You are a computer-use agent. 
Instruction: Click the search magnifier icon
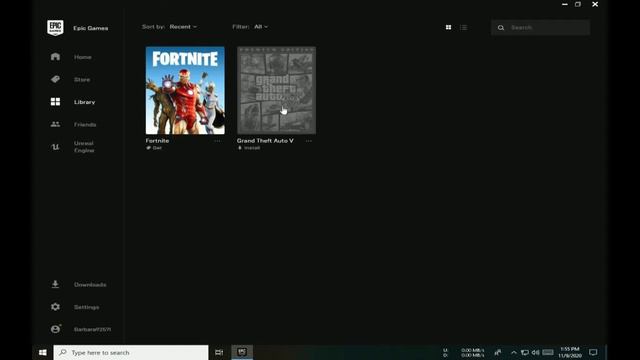coord(501,28)
